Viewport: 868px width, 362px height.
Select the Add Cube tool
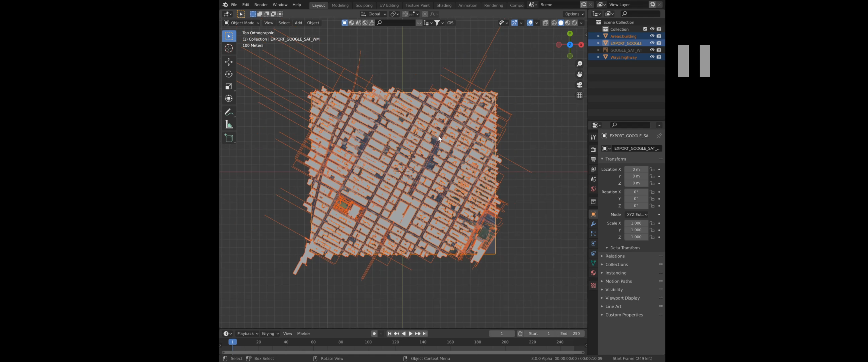pos(229,138)
